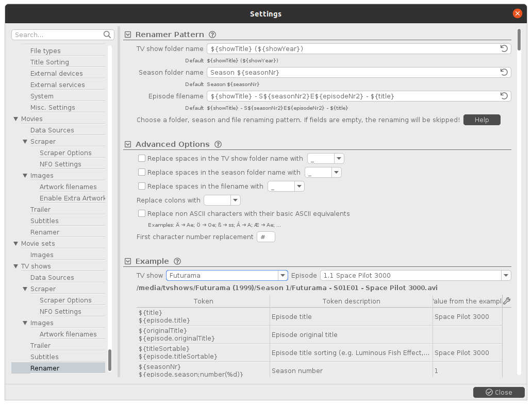Click the magnifier icon in the search box

107,35
